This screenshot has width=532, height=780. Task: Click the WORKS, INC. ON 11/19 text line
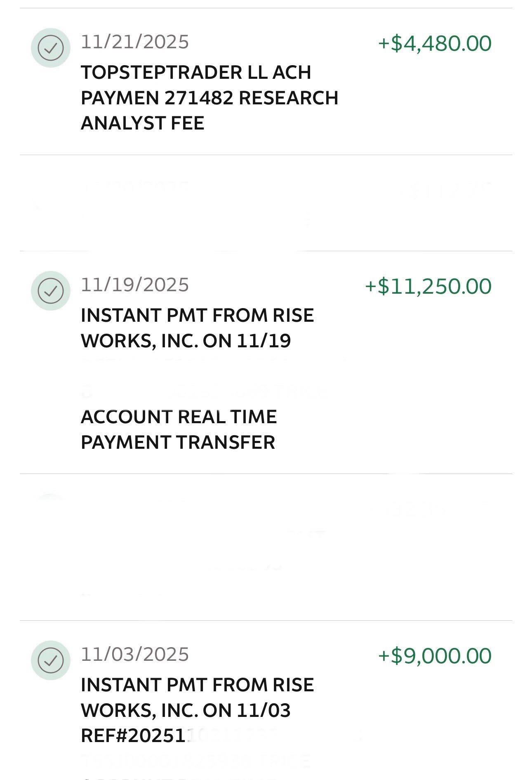pyautogui.click(x=186, y=341)
